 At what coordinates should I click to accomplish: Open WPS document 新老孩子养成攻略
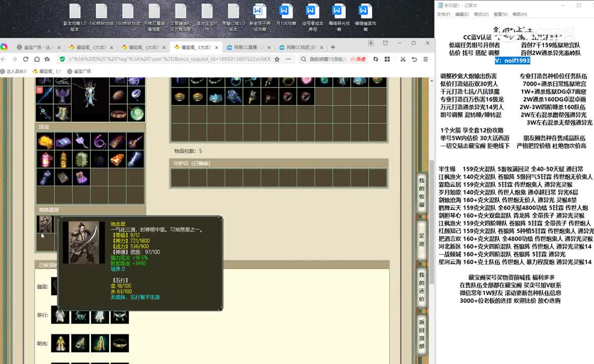tap(260, 17)
